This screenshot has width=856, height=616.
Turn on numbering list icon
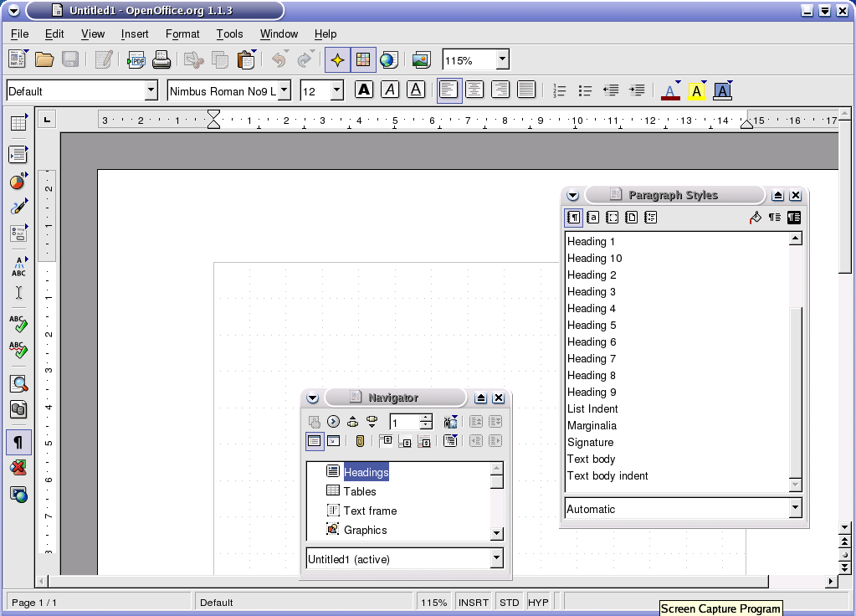[559, 90]
